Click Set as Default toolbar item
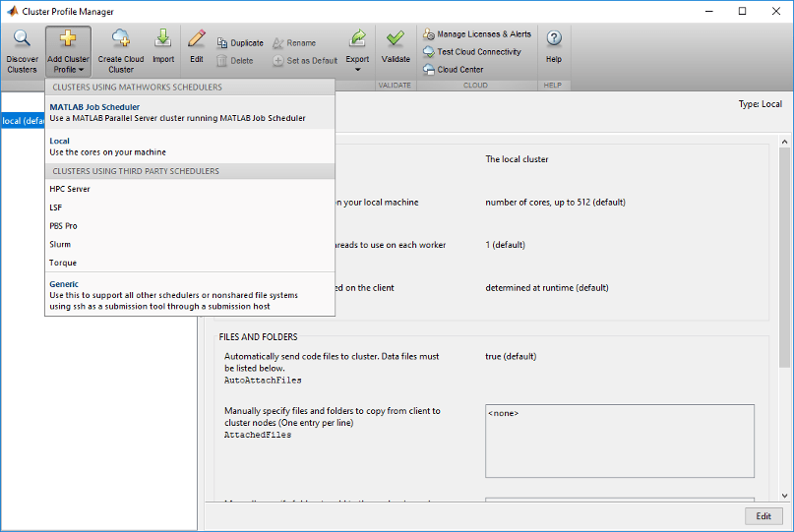This screenshot has width=794, height=532. [x=305, y=61]
